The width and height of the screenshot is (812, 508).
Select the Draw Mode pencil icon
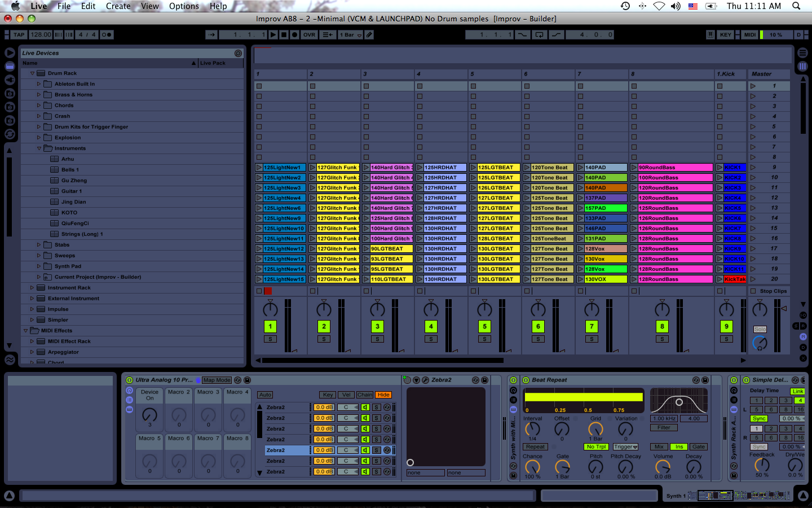(369, 34)
